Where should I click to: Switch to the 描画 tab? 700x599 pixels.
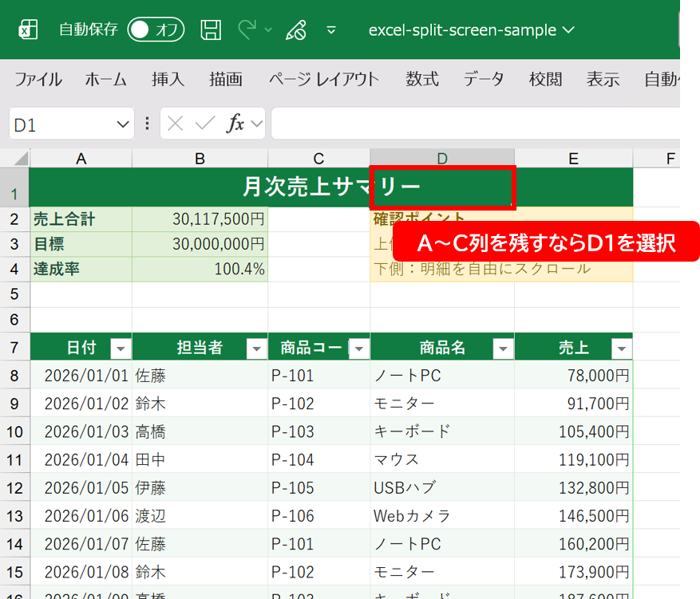click(226, 80)
